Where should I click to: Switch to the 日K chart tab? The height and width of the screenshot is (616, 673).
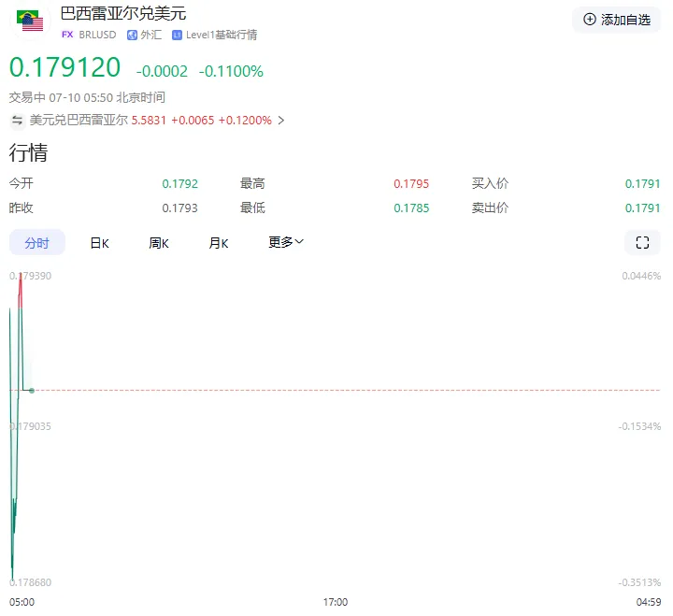(100, 243)
